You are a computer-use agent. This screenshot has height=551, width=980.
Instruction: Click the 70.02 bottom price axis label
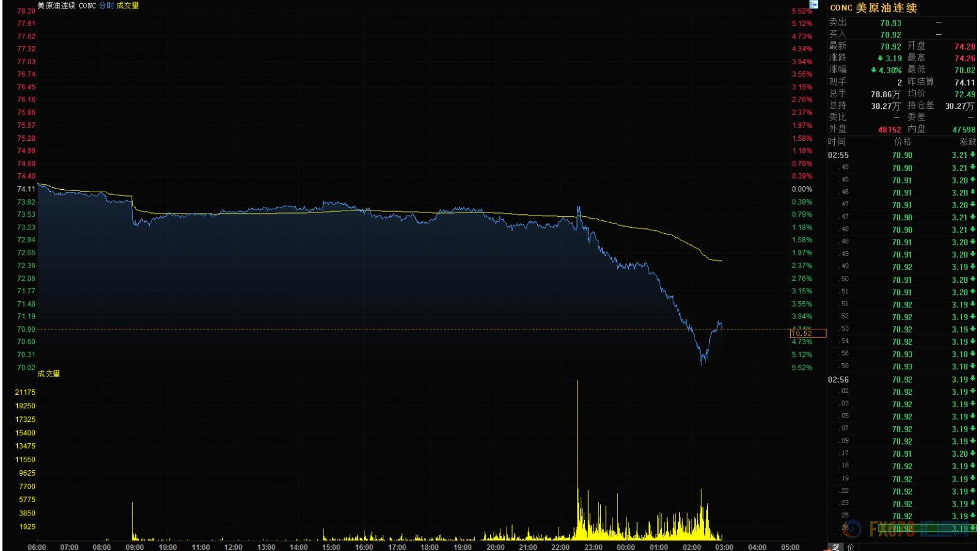pyautogui.click(x=26, y=367)
